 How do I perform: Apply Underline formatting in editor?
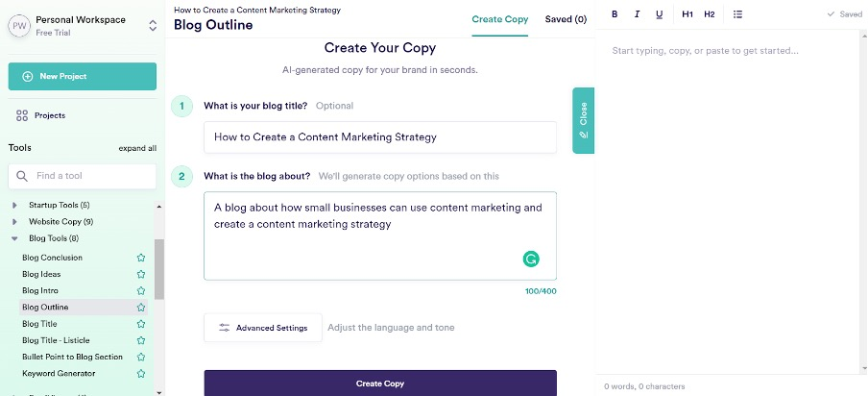click(659, 14)
